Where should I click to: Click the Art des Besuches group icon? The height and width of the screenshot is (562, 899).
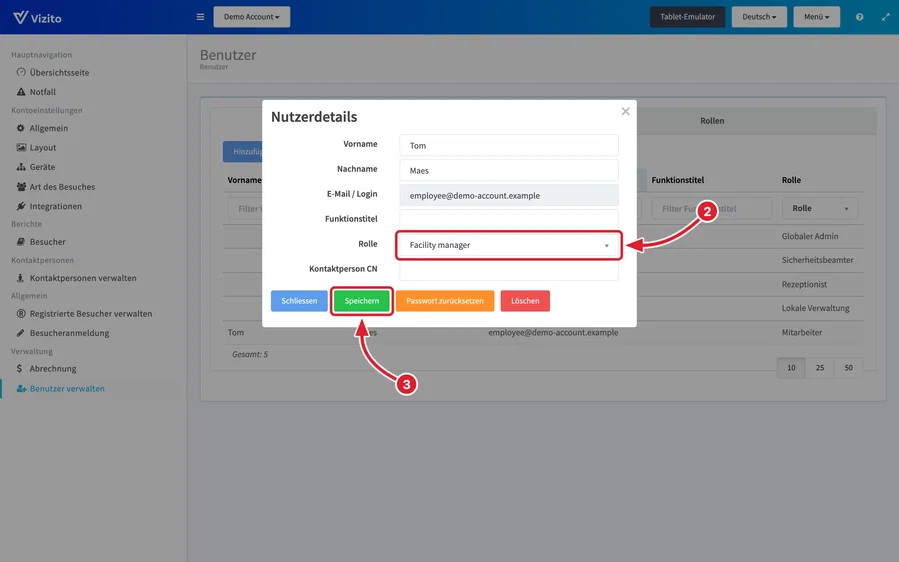[x=21, y=186]
